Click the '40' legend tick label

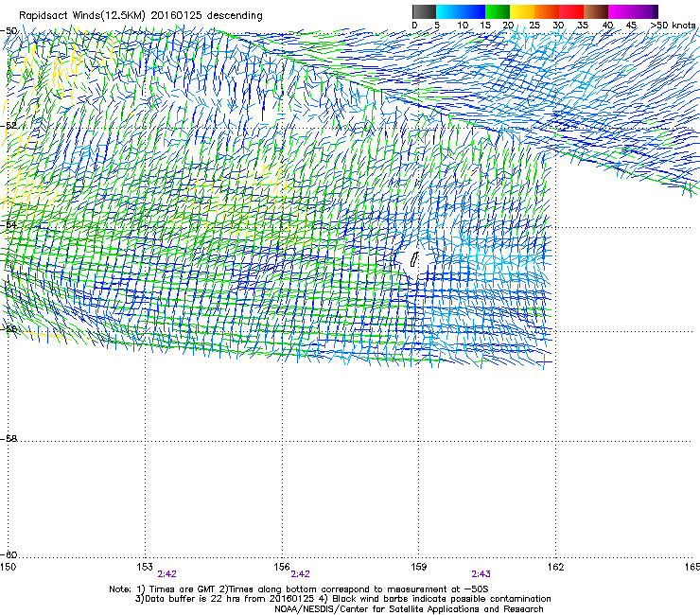tap(607, 26)
